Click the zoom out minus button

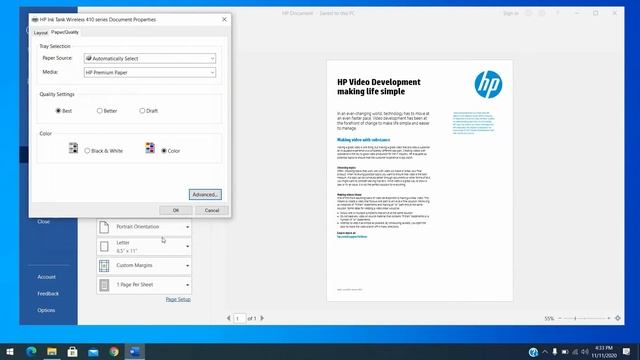point(560,318)
